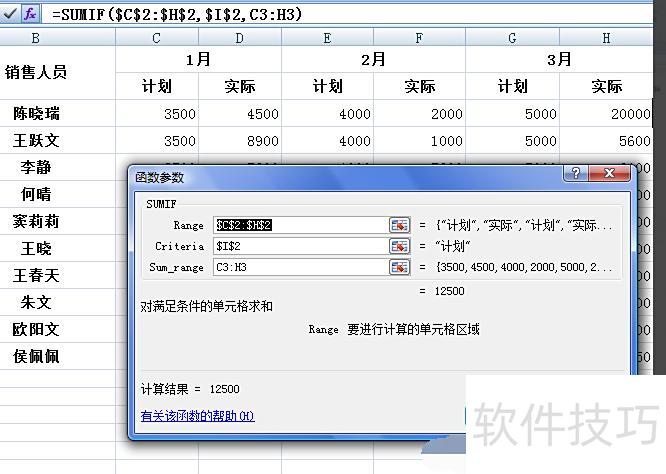Viewport: 666px width, 474px height.
Task: Select column H header
Action: 606,38
